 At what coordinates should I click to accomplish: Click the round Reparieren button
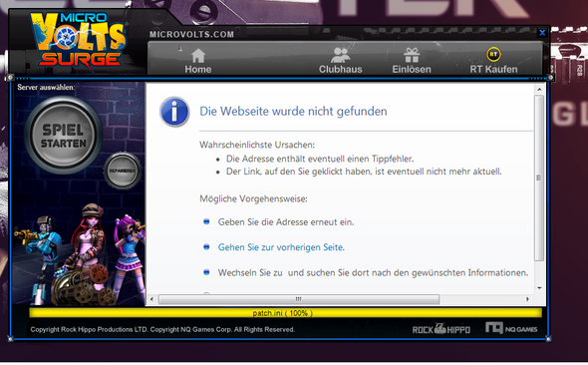[122, 171]
